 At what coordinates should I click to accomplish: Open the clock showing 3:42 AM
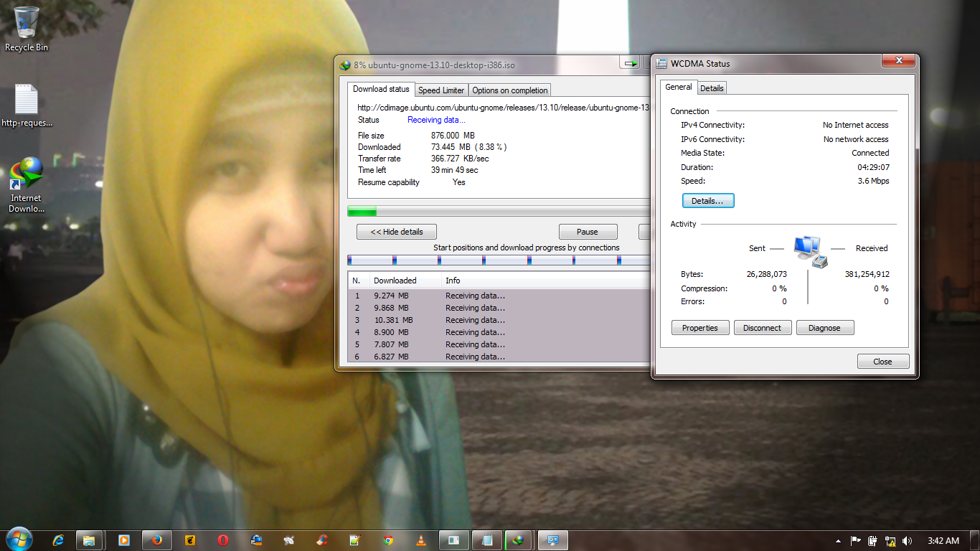[x=943, y=541]
